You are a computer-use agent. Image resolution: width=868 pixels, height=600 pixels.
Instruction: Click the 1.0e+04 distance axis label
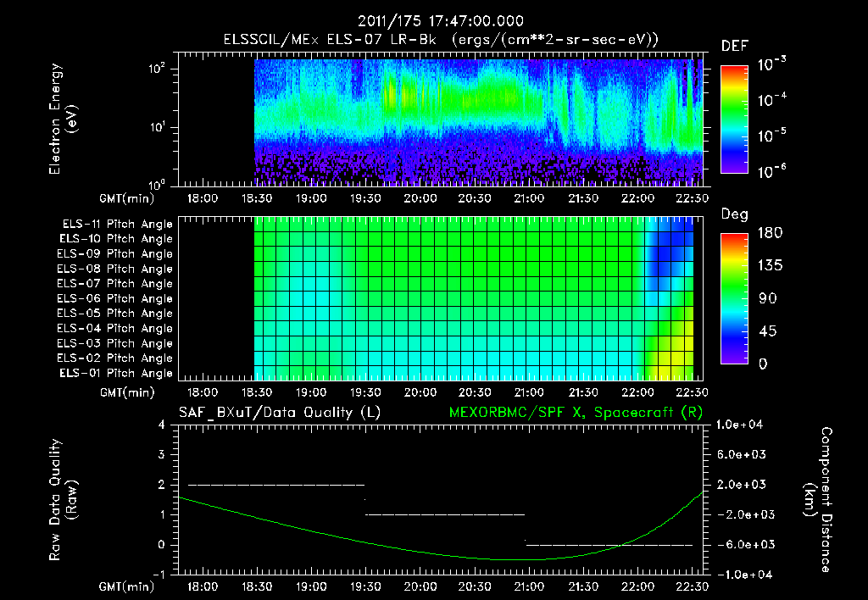point(739,425)
